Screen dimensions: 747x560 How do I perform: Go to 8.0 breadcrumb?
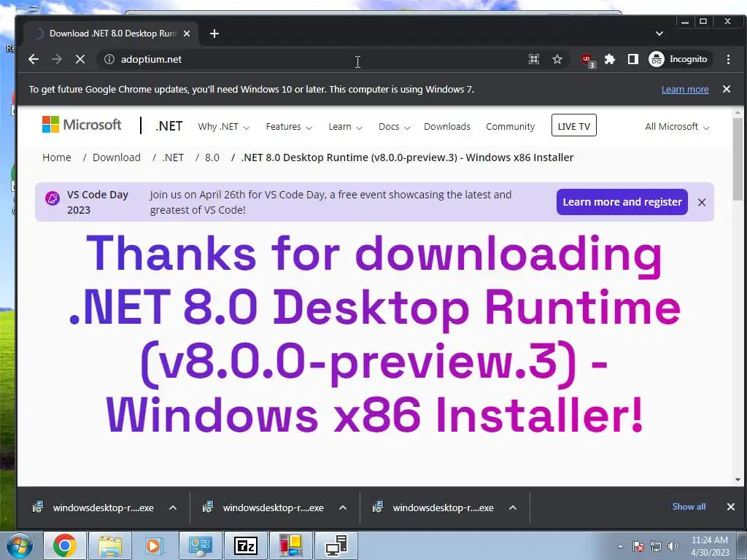coord(212,157)
